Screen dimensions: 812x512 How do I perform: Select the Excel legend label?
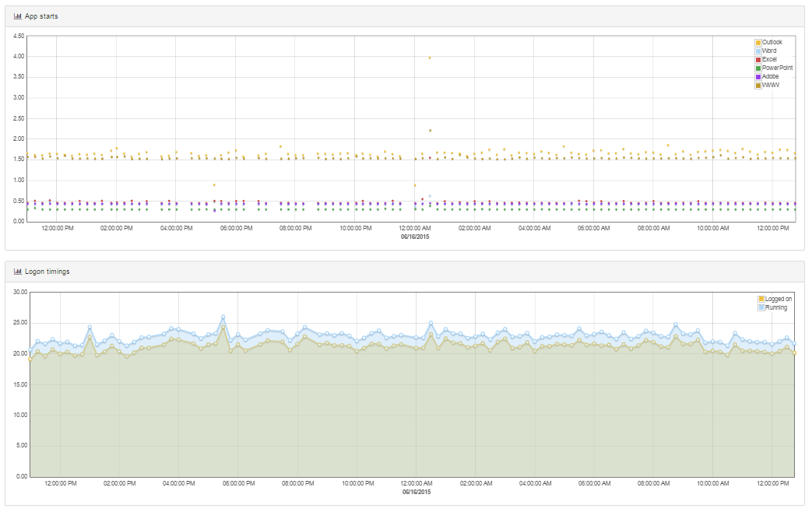point(769,60)
